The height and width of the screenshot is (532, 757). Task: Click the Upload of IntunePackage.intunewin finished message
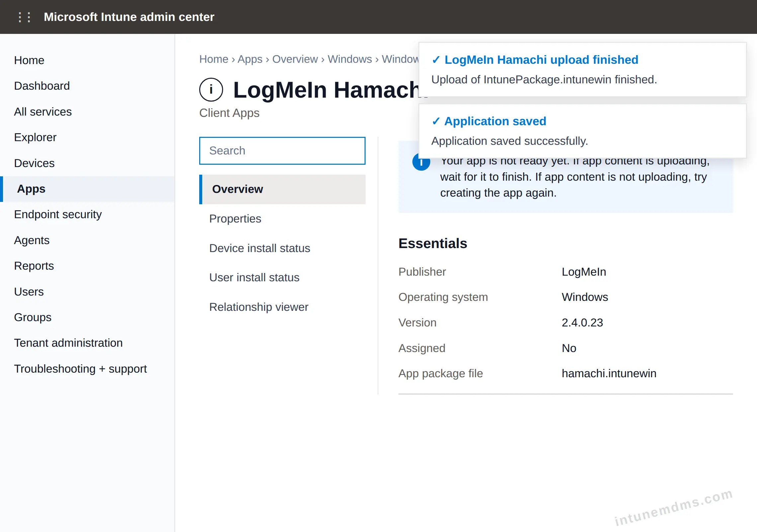coord(544,80)
